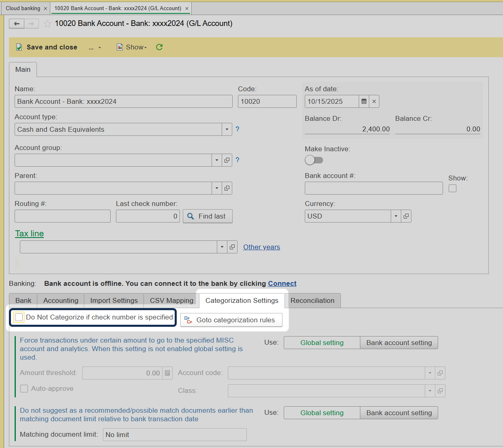The height and width of the screenshot is (448, 503).
Task: Expand the Account type dropdown
Action: point(227,129)
